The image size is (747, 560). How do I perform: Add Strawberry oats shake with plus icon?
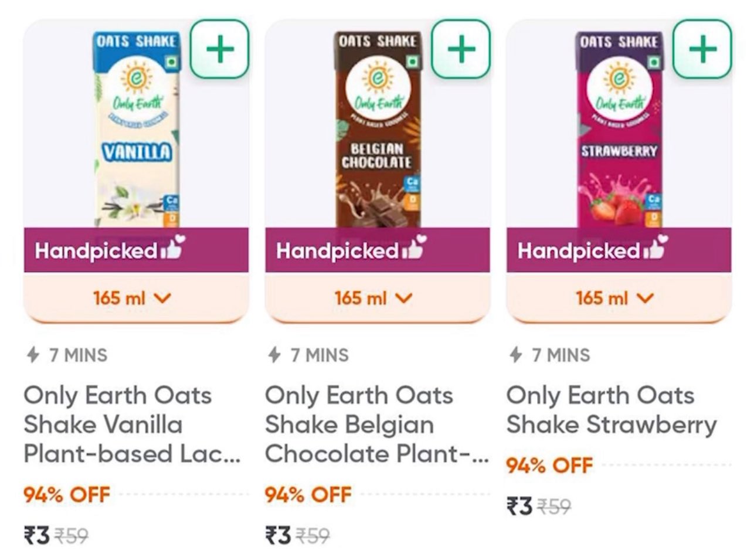(702, 49)
